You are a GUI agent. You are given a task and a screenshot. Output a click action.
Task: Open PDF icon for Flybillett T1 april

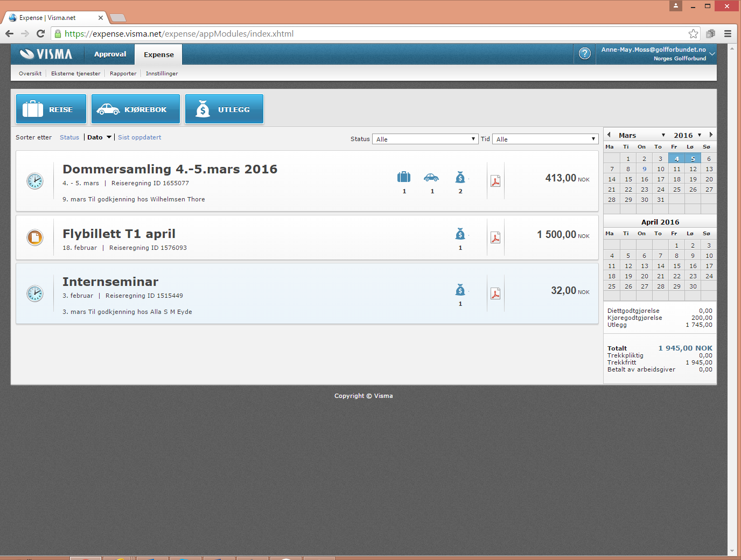(495, 237)
